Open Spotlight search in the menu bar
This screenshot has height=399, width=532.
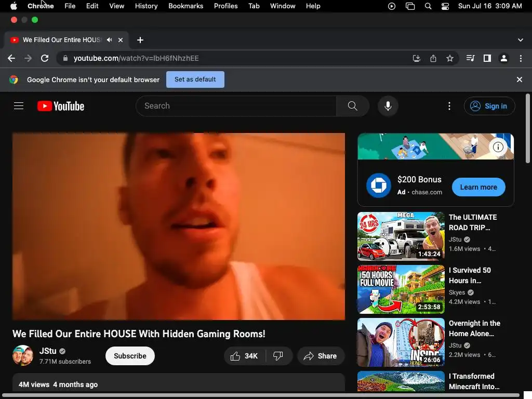point(428,6)
